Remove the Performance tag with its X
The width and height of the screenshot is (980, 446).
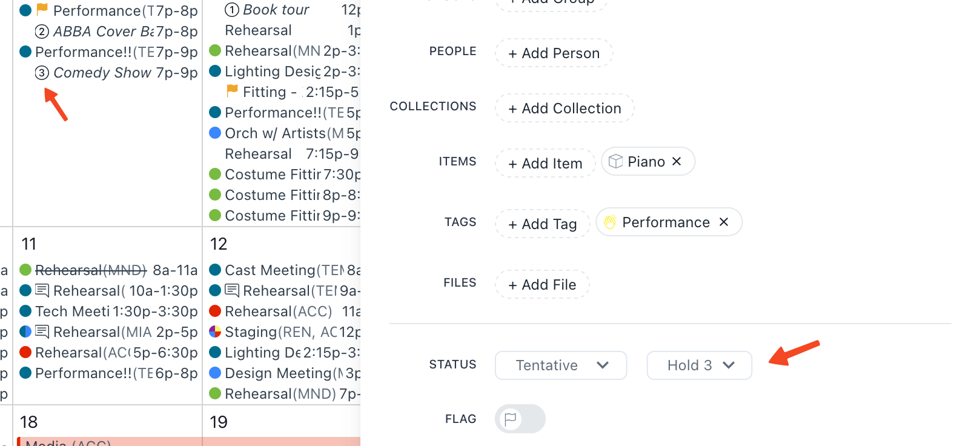point(724,222)
